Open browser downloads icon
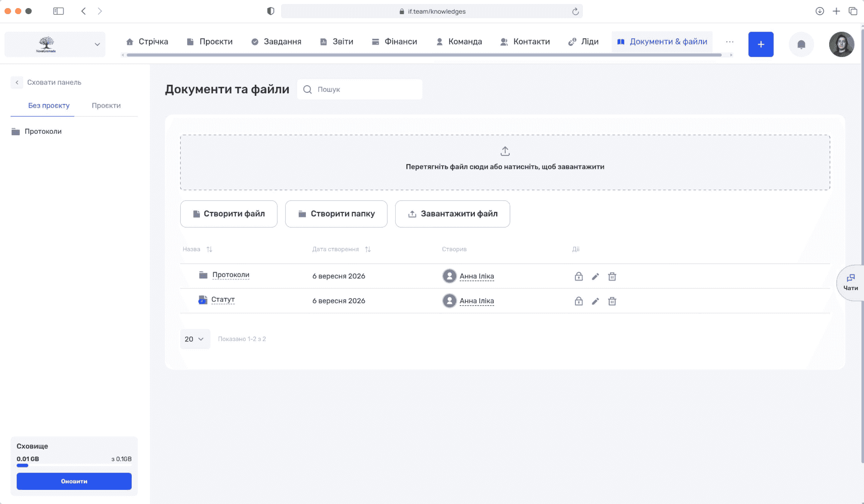Viewport: 864px width, 504px height. [820, 11]
